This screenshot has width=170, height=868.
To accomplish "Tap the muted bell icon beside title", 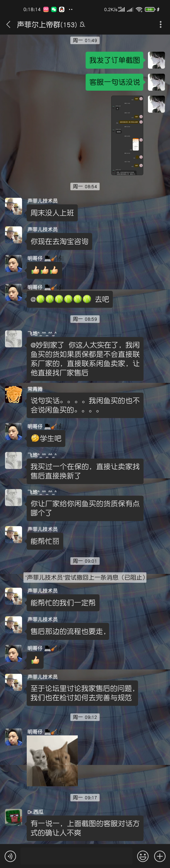I will tap(82, 25).
